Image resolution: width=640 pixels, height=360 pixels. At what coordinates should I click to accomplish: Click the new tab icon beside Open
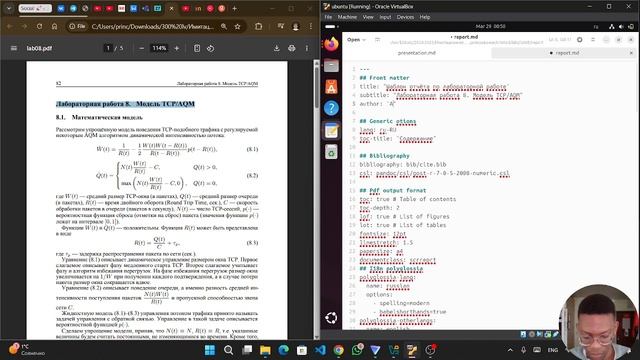[x=378, y=40]
